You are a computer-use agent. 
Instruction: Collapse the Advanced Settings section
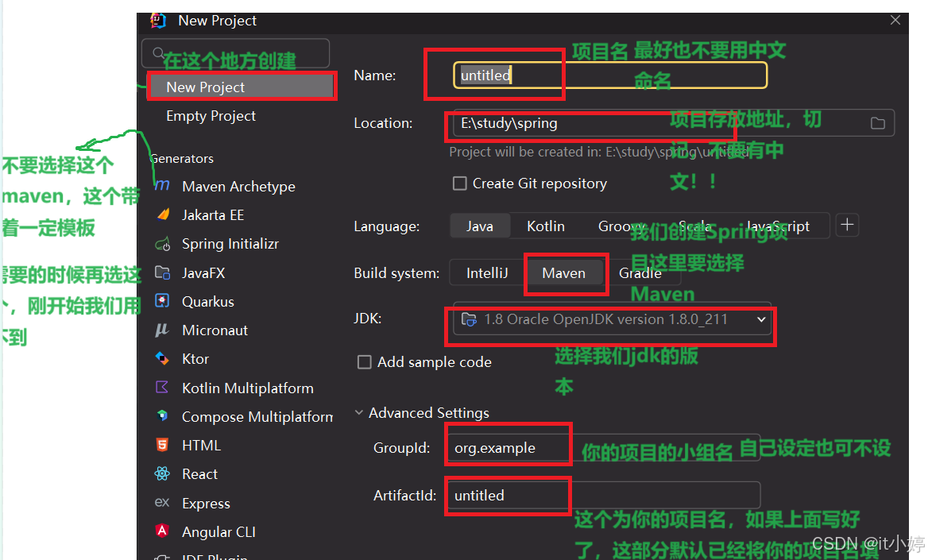point(358,412)
